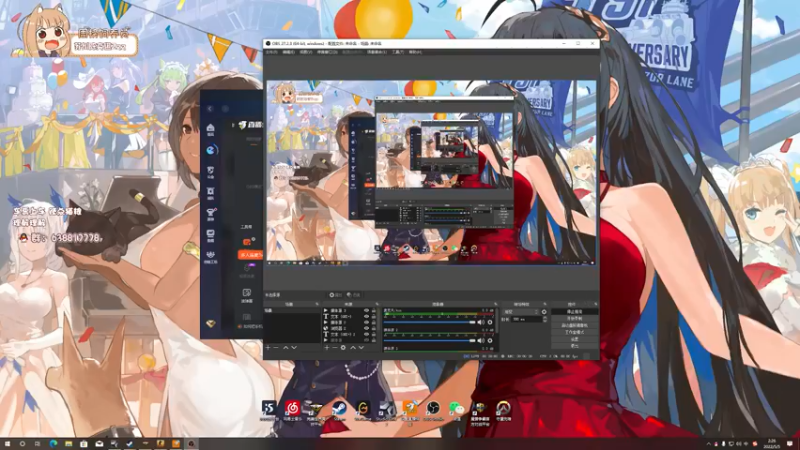
Task: Click blue pac-man icon in left sidebar
Action: tap(212, 150)
